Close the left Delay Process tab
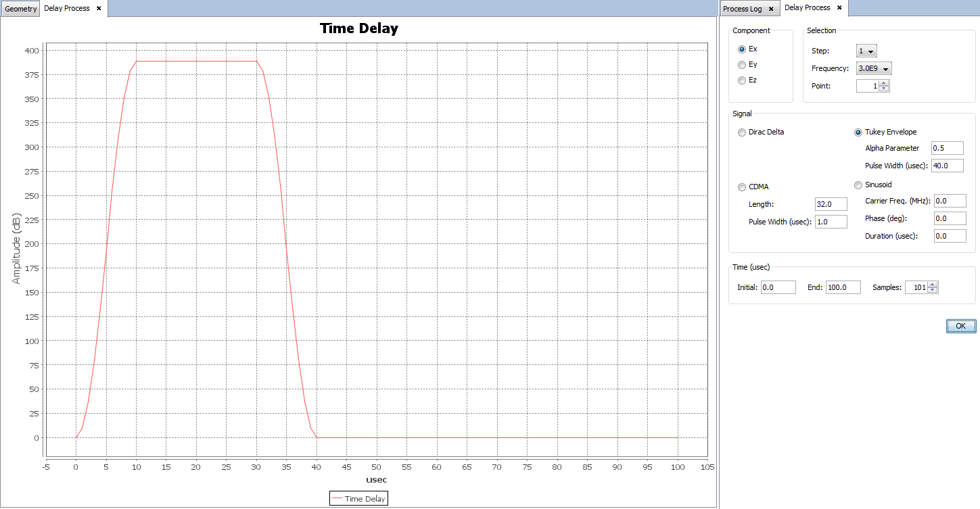Screen dimensions: 980x509 pos(99,9)
